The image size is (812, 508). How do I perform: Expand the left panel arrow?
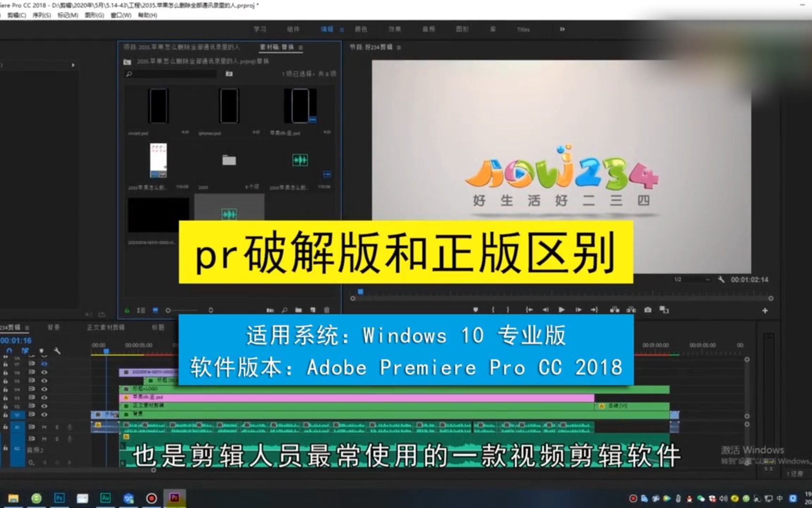(73, 65)
